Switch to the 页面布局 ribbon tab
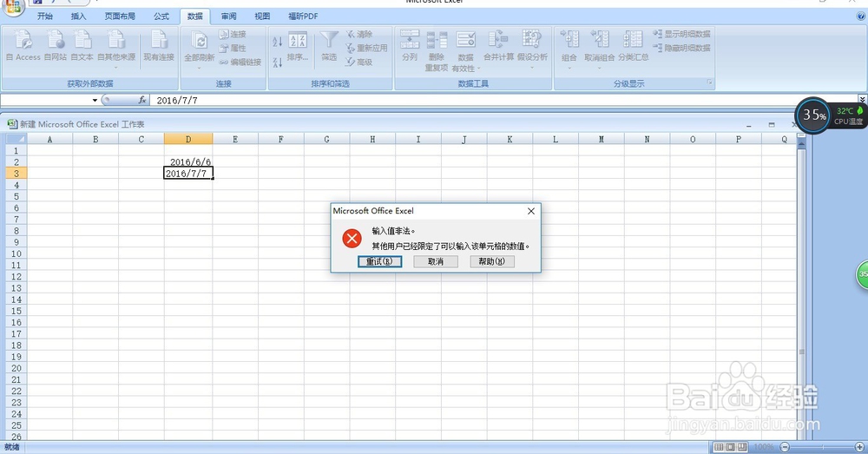 (120, 16)
